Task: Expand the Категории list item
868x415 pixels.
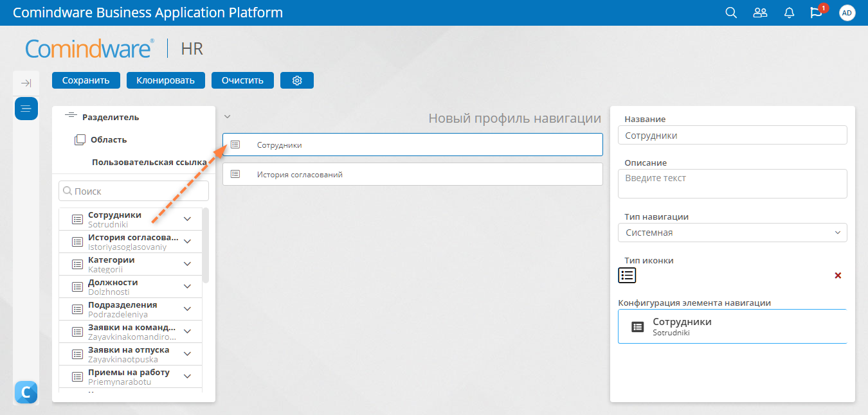Action: click(x=188, y=264)
